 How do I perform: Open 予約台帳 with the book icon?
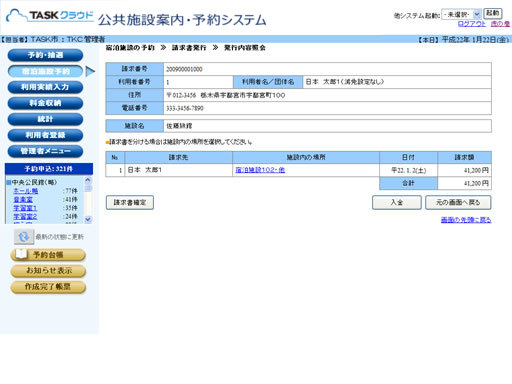click(x=48, y=255)
